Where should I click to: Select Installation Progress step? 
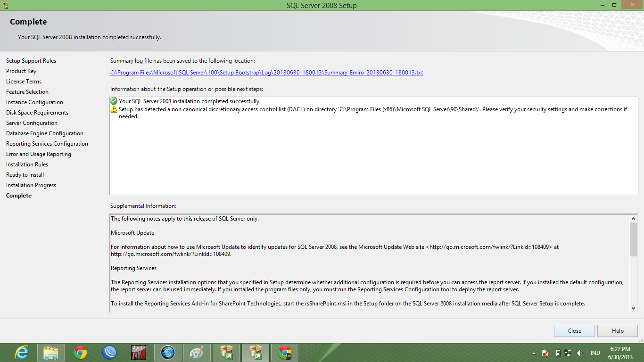pos(31,185)
